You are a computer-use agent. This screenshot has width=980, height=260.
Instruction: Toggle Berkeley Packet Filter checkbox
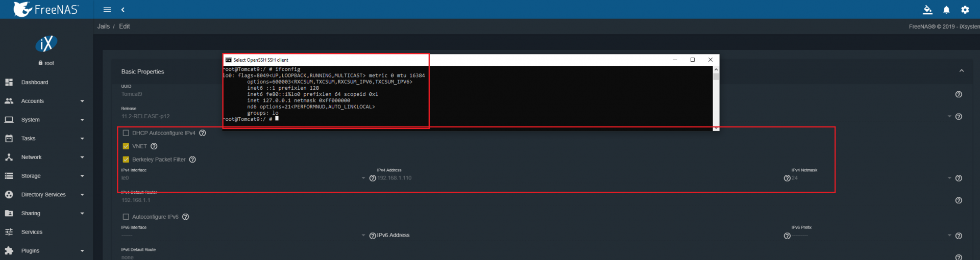tap(126, 160)
